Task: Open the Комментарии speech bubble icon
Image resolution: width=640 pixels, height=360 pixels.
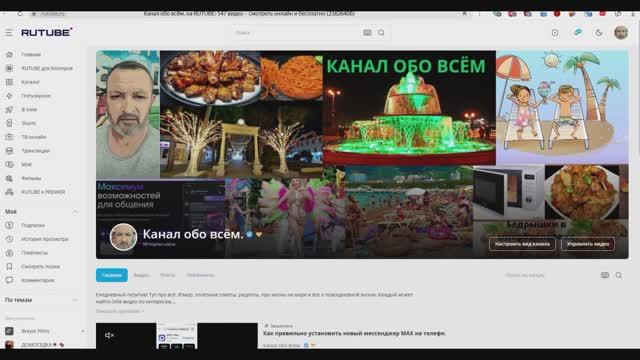Action: [x=9, y=280]
